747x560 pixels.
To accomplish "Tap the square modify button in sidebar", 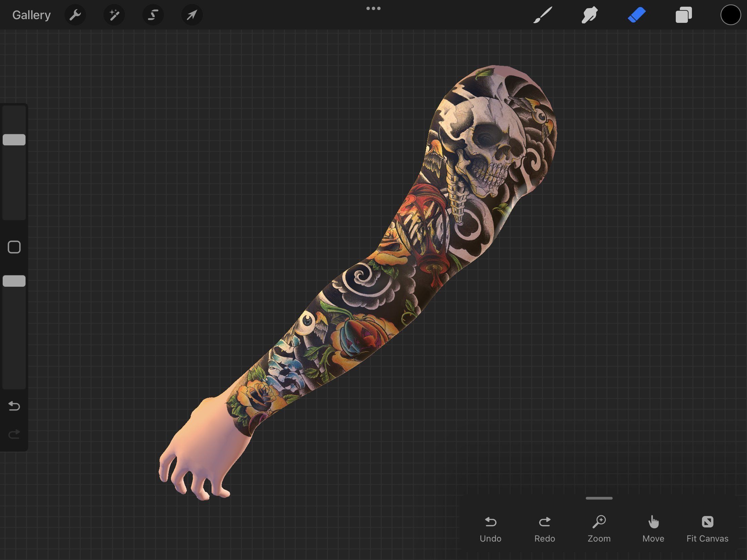I will [x=14, y=247].
